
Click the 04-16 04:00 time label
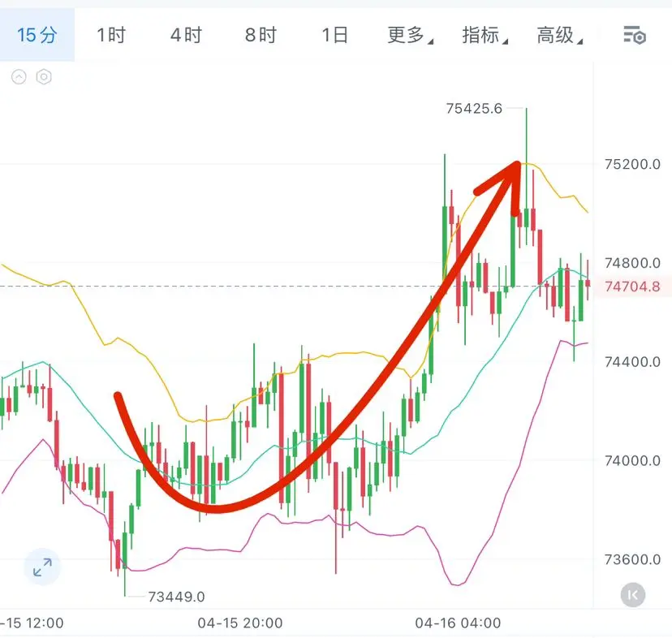[458, 623]
